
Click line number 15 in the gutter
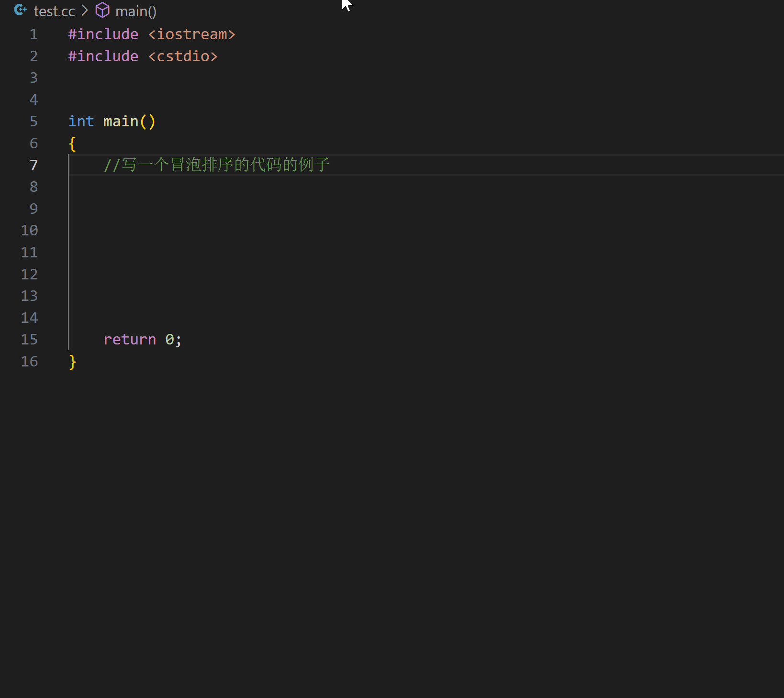coord(29,340)
